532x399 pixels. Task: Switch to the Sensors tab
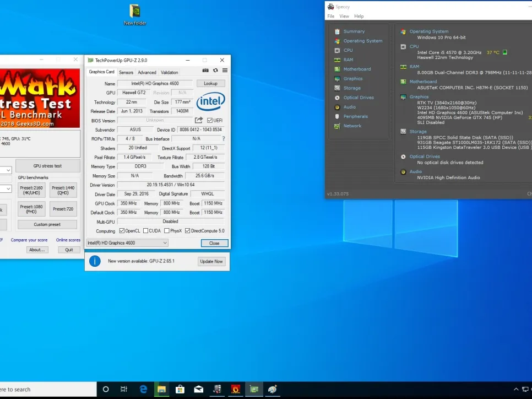tap(126, 72)
